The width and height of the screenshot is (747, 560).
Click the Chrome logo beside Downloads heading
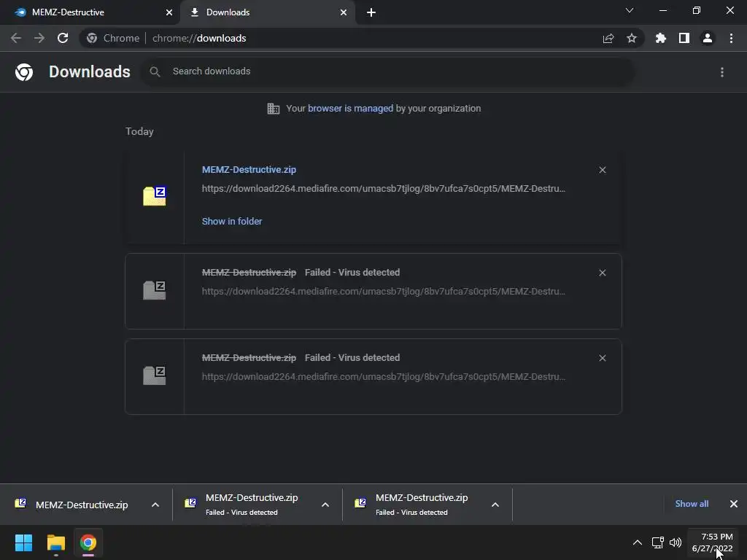click(x=24, y=72)
